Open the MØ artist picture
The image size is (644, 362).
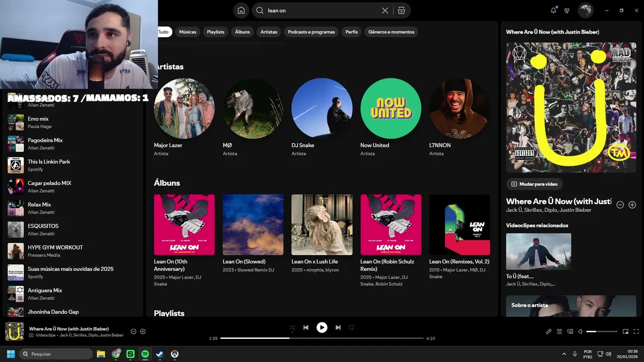(253, 108)
